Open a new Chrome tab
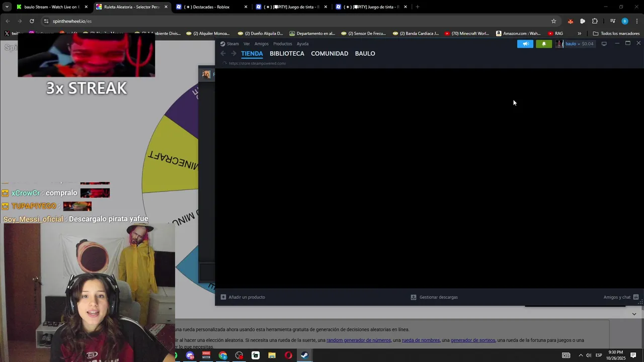This screenshot has width=644, height=362. pyautogui.click(x=417, y=7)
